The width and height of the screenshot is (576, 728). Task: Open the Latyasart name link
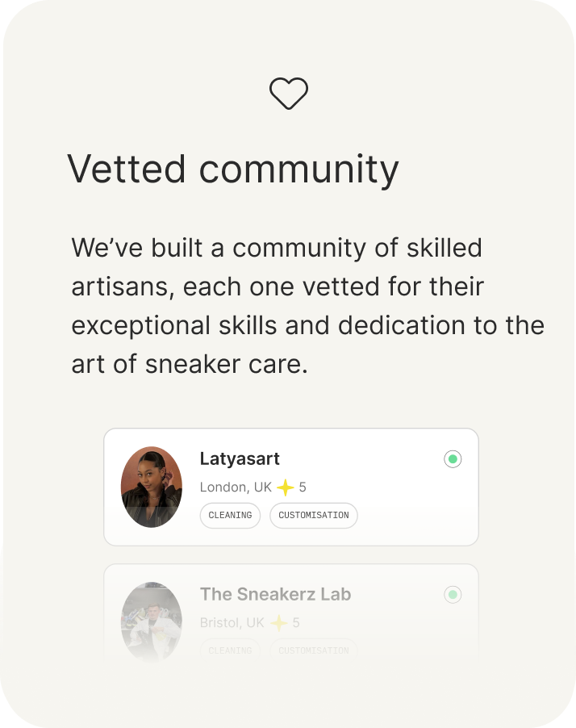[240, 459]
